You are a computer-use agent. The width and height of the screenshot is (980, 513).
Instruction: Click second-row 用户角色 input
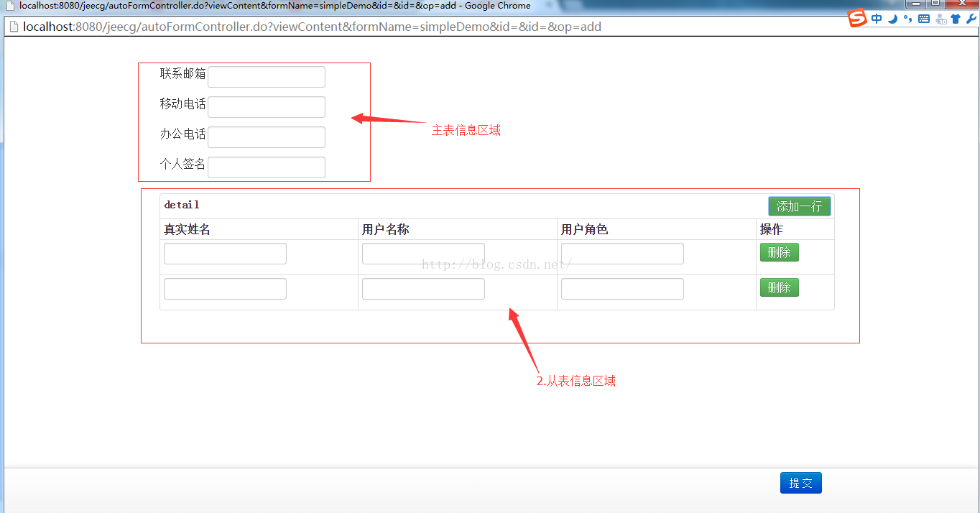622,289
